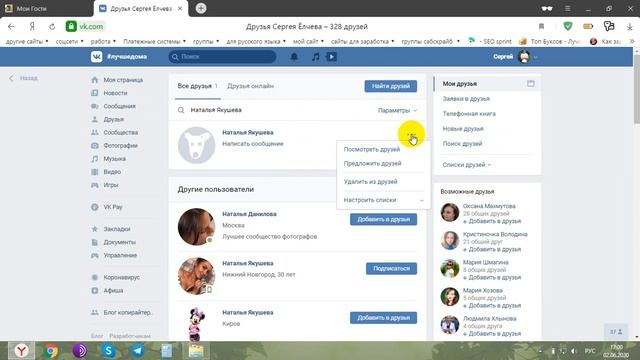Screen dimensions: 640x360
Task: Click the Сообщения sidebar icon
Action: (95, 106)
